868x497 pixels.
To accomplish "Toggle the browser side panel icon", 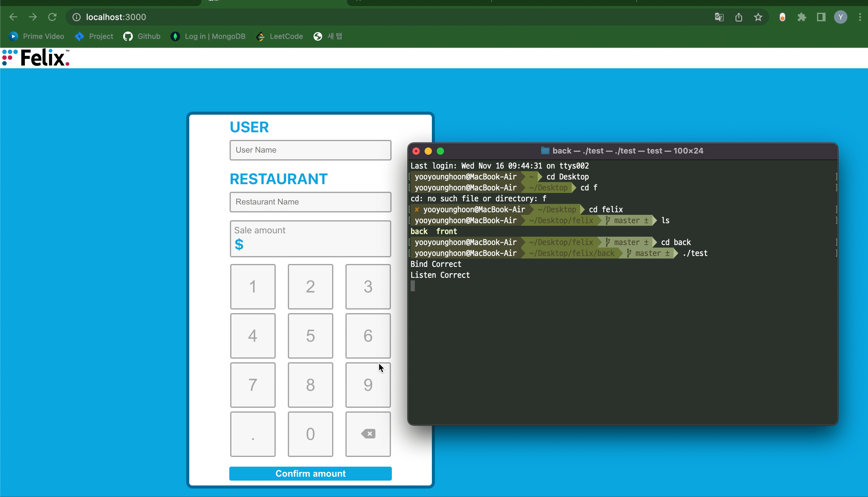I will pos(821,17).
